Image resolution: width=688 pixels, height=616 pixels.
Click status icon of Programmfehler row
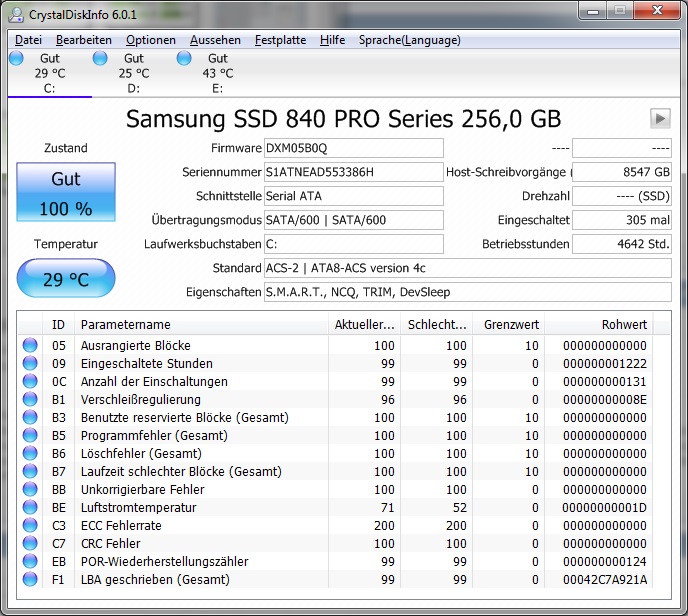coord(30,435)
